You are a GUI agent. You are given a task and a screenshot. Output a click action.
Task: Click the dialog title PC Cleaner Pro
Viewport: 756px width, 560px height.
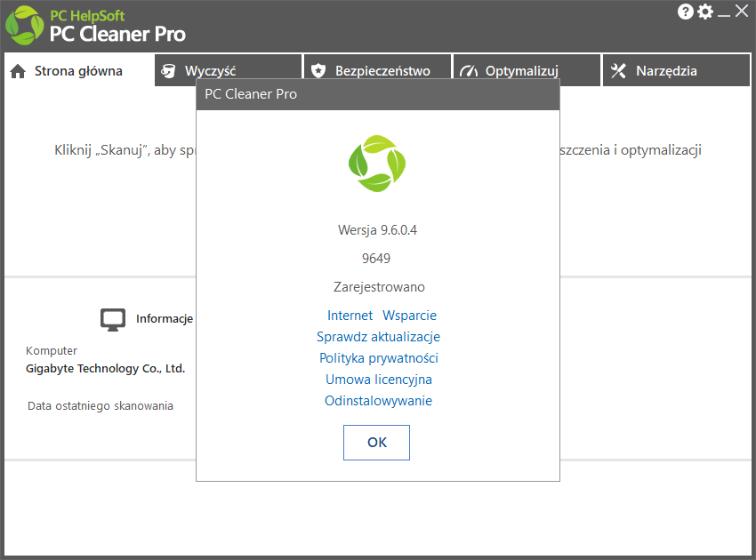coord(251,94)
